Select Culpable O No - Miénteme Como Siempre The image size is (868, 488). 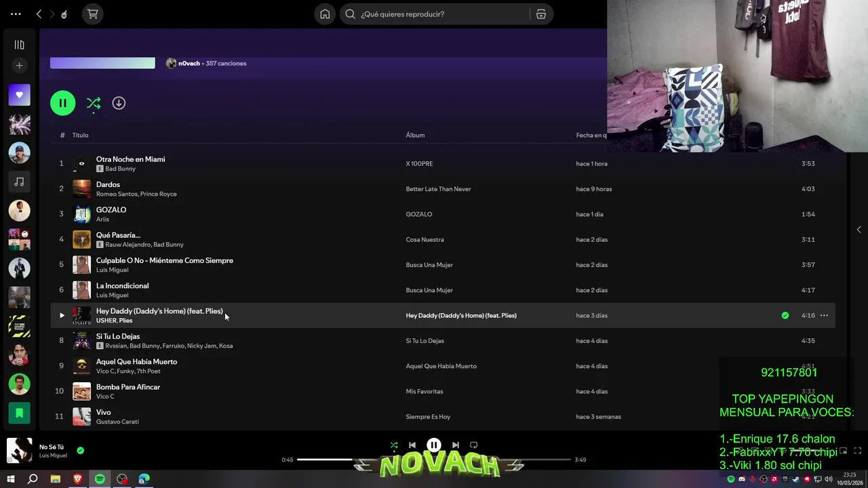coord(164,260)
